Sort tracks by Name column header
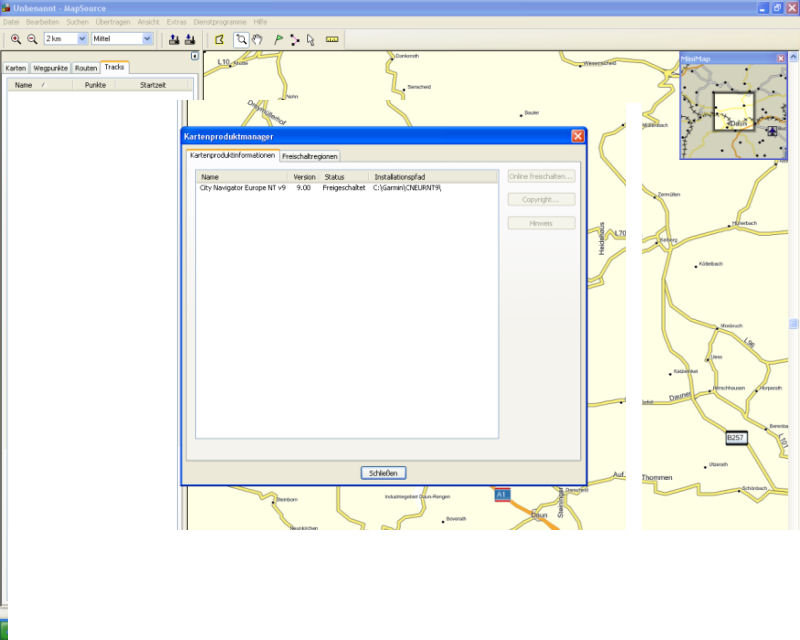This screenshot has width=800, height=640. 39,85
